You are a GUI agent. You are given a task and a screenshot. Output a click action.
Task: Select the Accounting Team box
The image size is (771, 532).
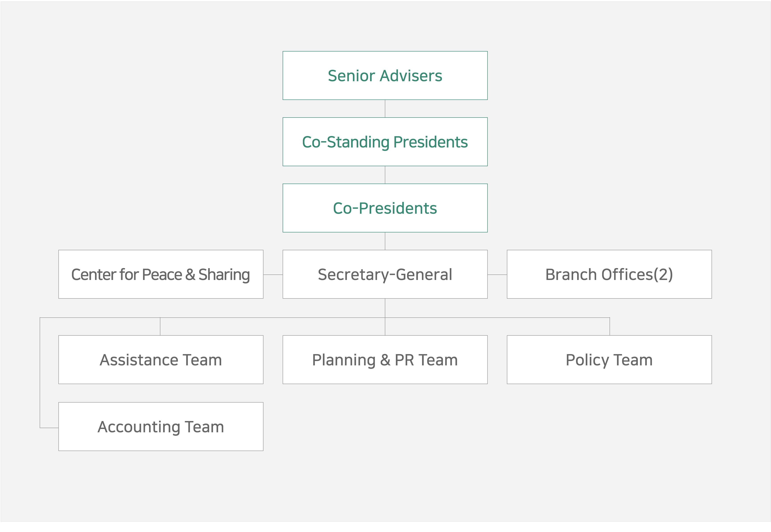point(161,427)
